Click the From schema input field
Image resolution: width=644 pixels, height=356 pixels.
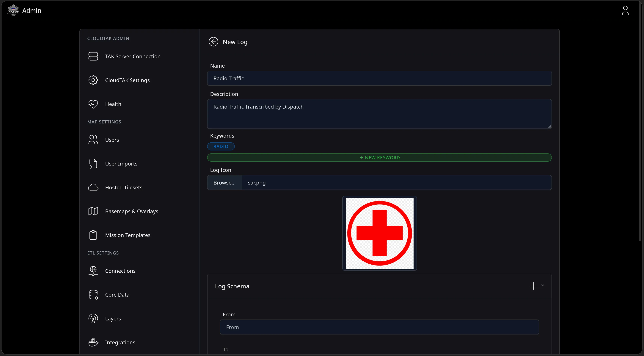379,327
